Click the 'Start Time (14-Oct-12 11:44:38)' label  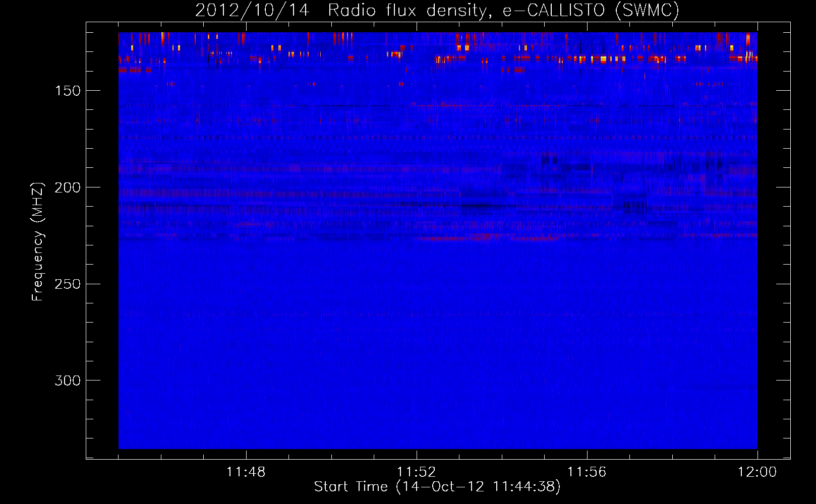click(437, 487)
